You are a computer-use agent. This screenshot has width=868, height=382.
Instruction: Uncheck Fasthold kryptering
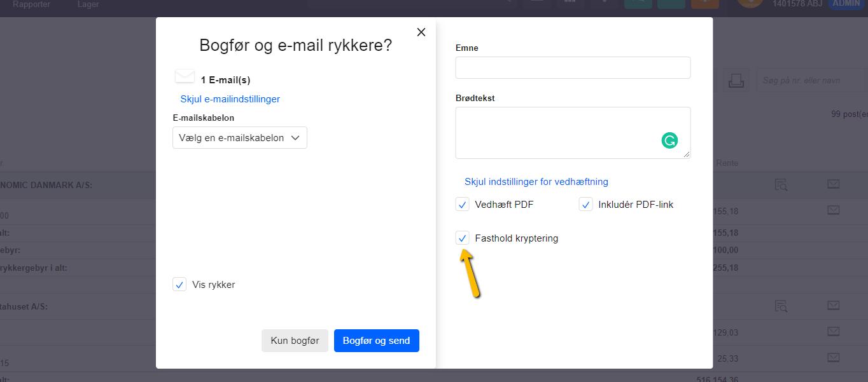click(x=462, y=238)
